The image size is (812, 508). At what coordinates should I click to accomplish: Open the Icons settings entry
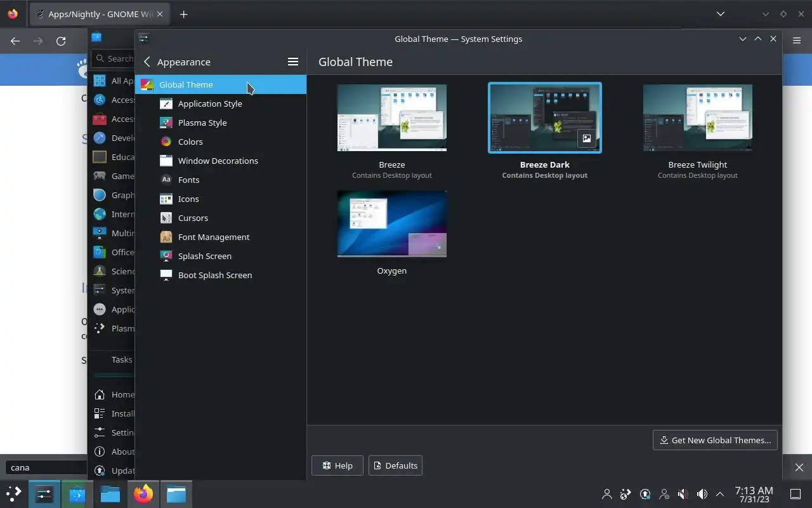220,199
